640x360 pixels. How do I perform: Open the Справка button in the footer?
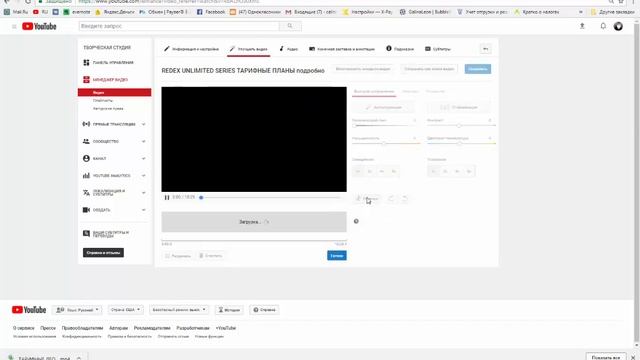point(264,310)
